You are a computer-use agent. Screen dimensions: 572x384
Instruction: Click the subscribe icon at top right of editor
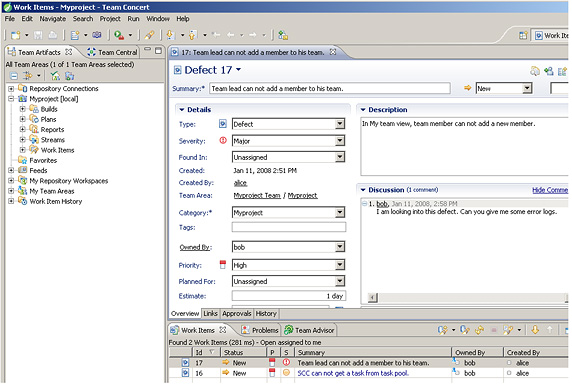[548, 71]
